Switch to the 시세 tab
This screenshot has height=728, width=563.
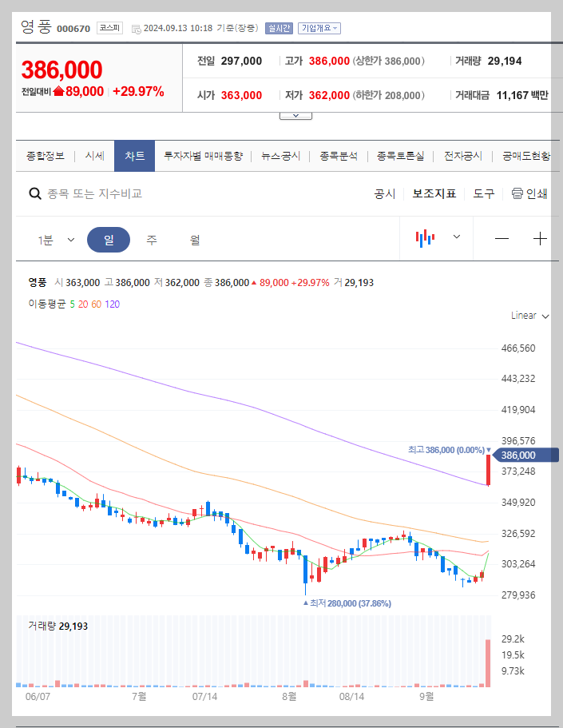[95, 156]
